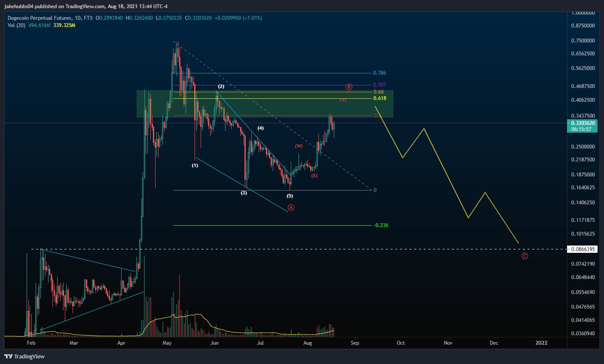Click the 0.66 Fibonacci level label
The height and width of the screenshot is (364, 604).
[x=378, y=92]
